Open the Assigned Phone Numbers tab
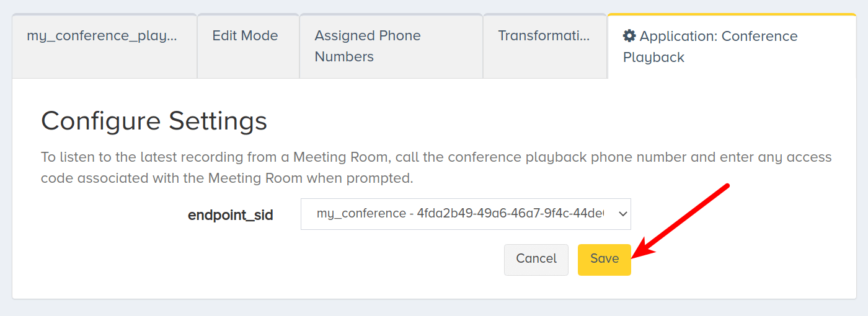The image size is (868, 316). (x=391, y=46)
